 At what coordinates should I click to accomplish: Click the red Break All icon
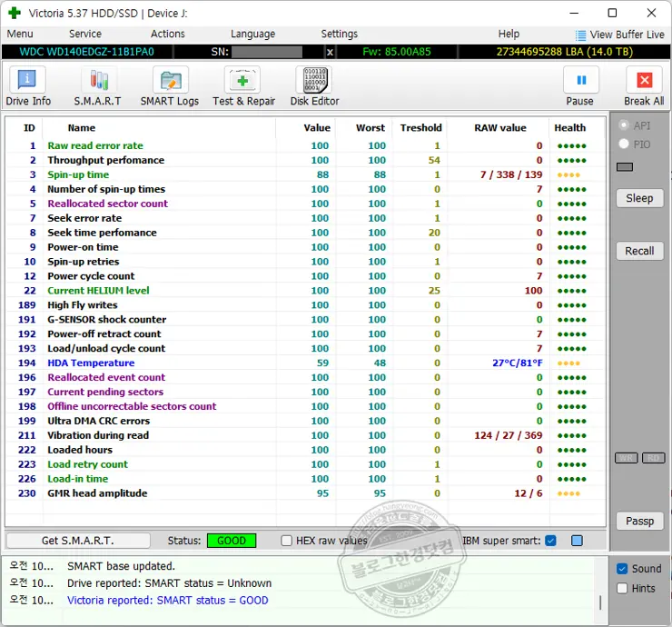[644, 81]
